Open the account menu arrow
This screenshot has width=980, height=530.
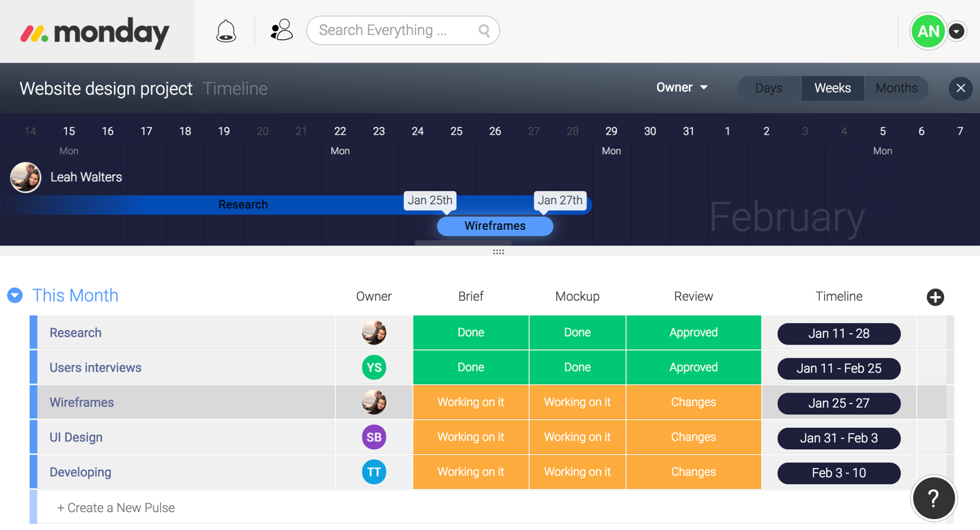(957, 31)
